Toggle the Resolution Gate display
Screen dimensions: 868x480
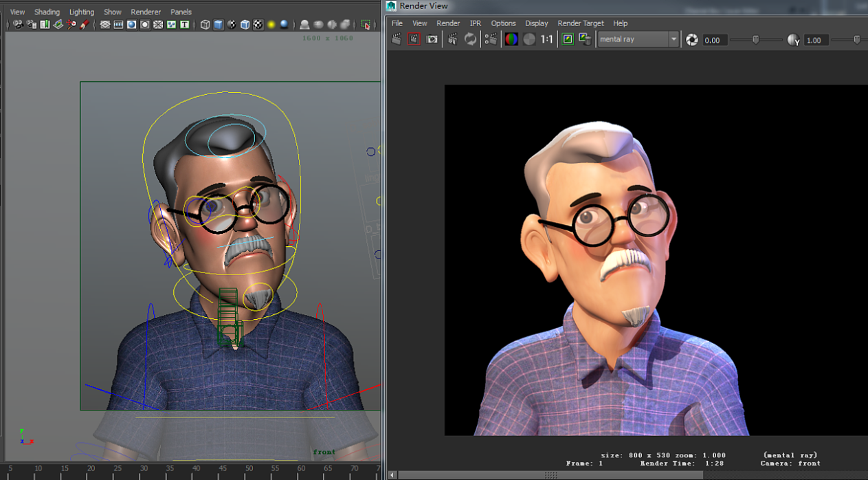coord(131,25)
